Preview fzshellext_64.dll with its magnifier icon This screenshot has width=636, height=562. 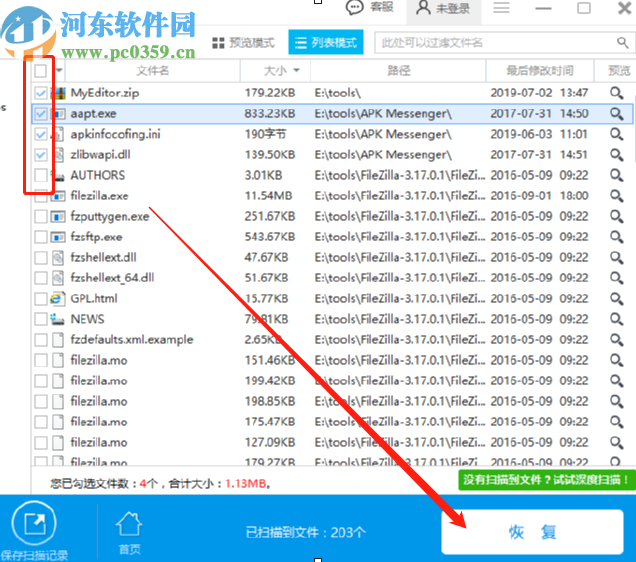617,278
